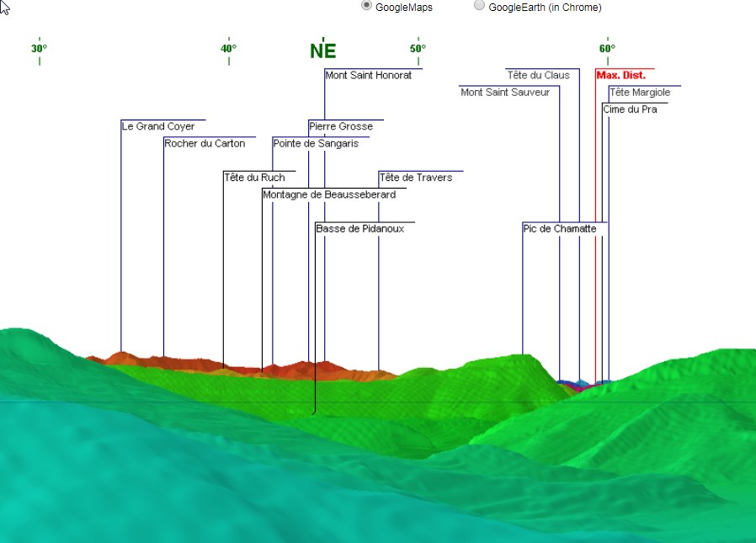Click the 60° azimuth marker

point(608,49)
